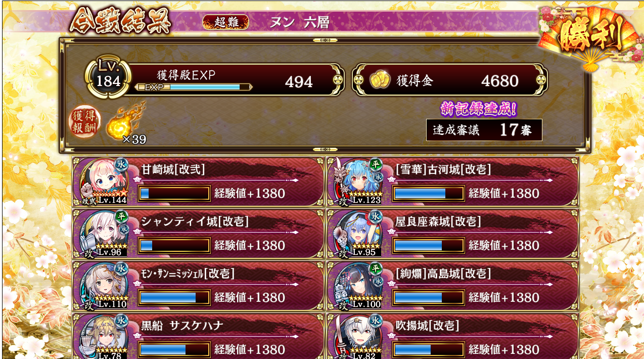Click the 甘崎城 character portrait

[104, 181]
